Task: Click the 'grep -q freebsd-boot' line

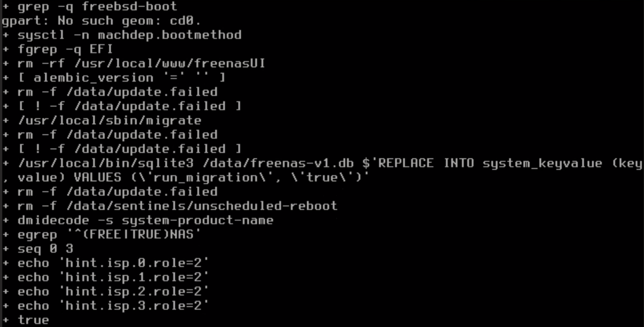Action: coord(89,6)
